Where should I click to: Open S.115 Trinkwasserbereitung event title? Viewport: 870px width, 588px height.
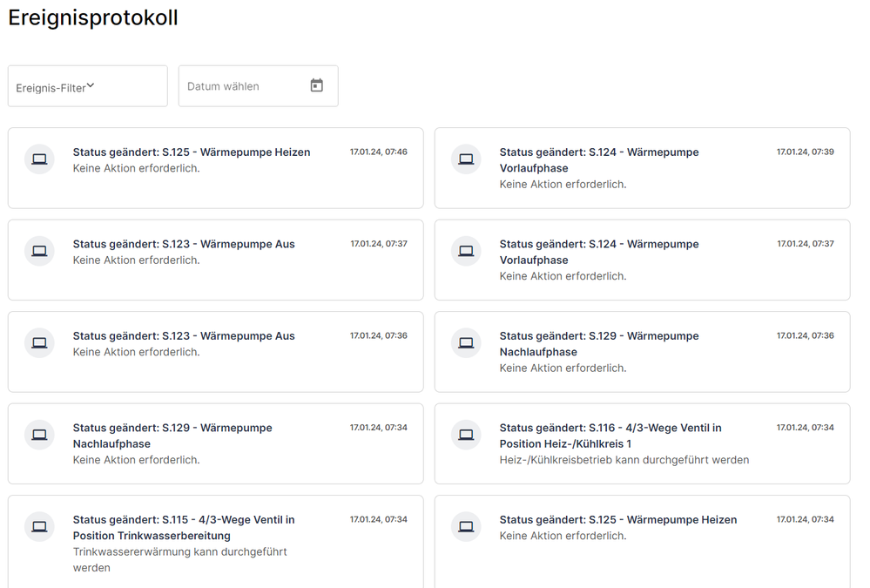tap(184, 527)
